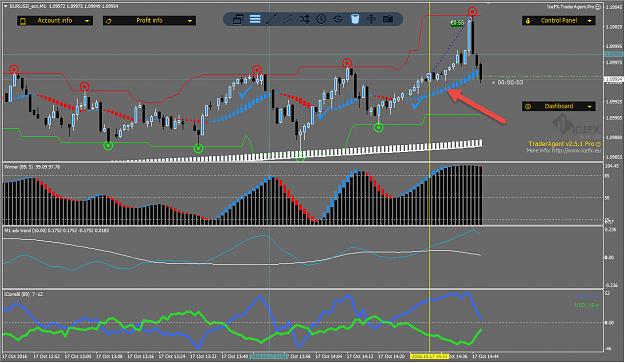Click the clock icon in toolbar
The width and height of the screenshot is (625, 363).
(321, 19)
